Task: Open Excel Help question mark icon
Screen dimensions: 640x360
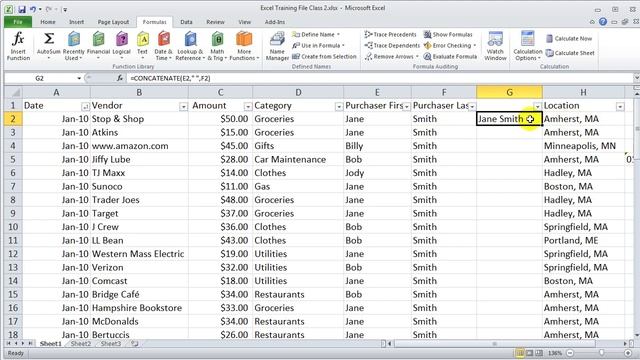Action: [603, 22]
